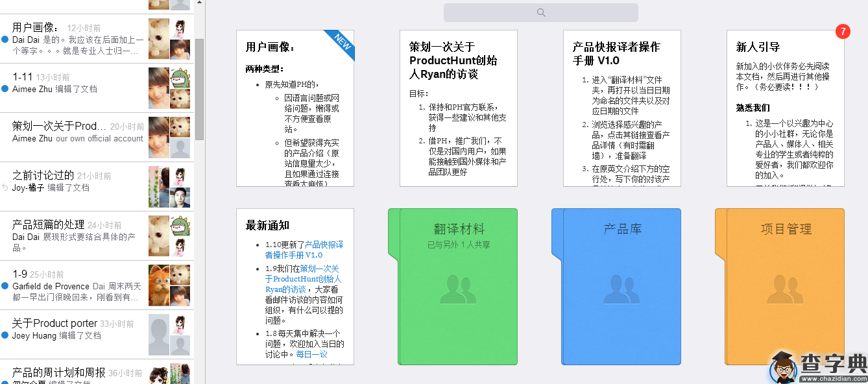The width and height of the screenshot is (868, 384).
Task: Open the 最新通知 document card
Action: tap(295, 287)
